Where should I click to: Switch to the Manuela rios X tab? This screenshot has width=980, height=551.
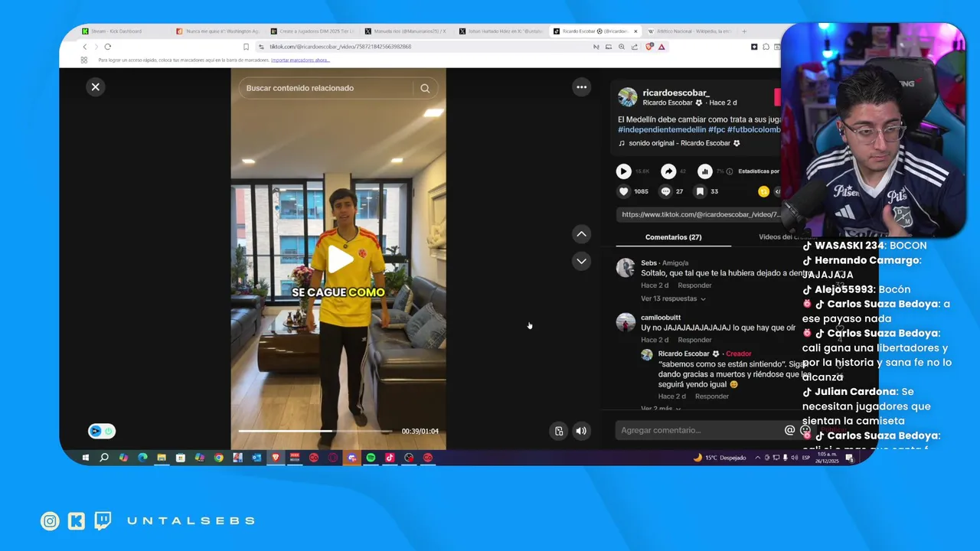(x=404, y=31)
